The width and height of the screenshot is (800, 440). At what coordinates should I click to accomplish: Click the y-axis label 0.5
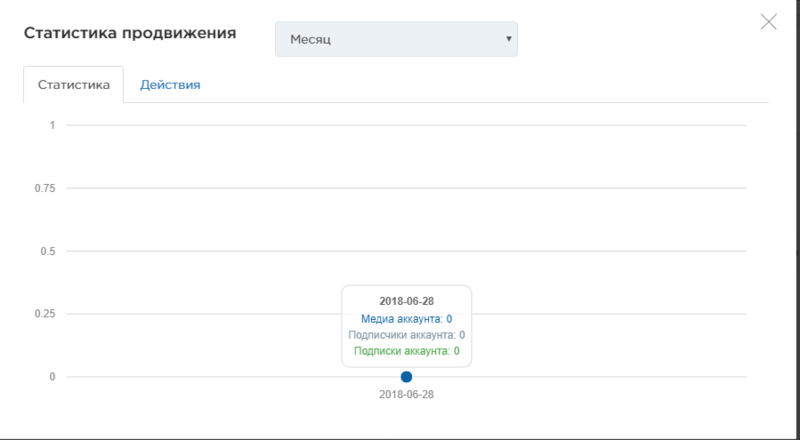coord(46,251)
